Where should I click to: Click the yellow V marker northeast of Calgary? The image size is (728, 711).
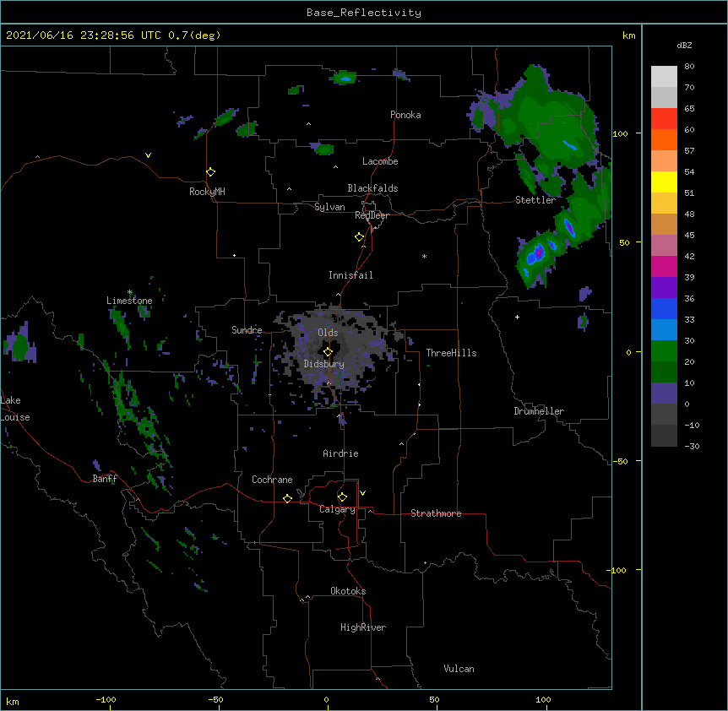click(x=362, y=493)
